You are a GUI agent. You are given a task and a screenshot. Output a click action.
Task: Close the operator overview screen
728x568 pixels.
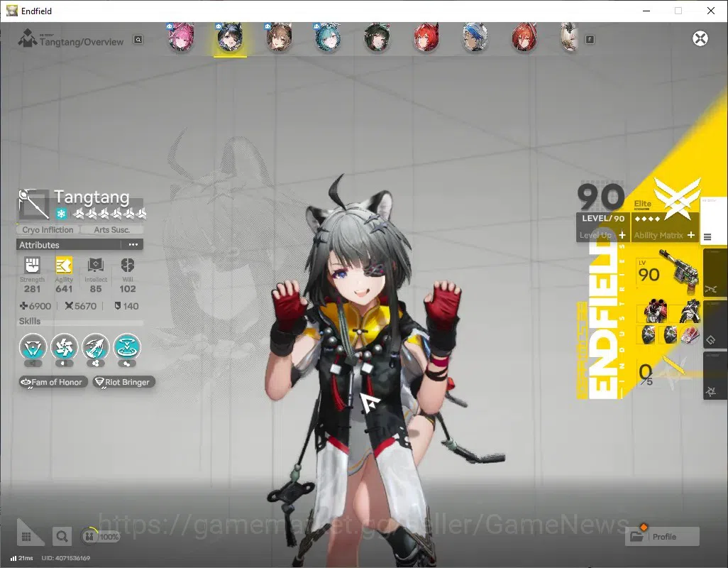coord(700,38)
